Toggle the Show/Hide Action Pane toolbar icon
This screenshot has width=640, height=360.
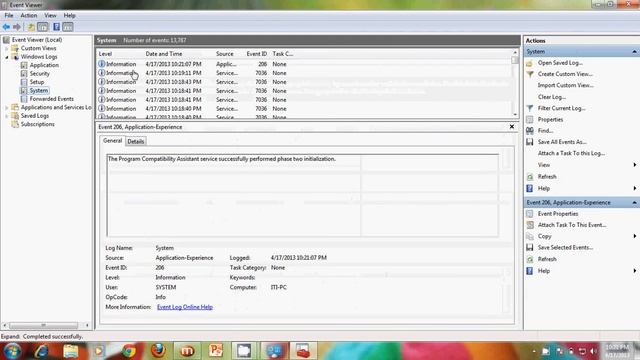[68, 27]
